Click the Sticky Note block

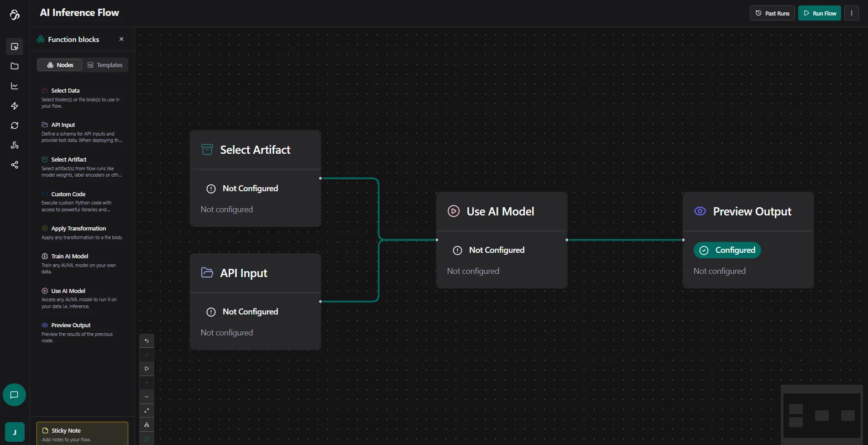coord(82,434)
